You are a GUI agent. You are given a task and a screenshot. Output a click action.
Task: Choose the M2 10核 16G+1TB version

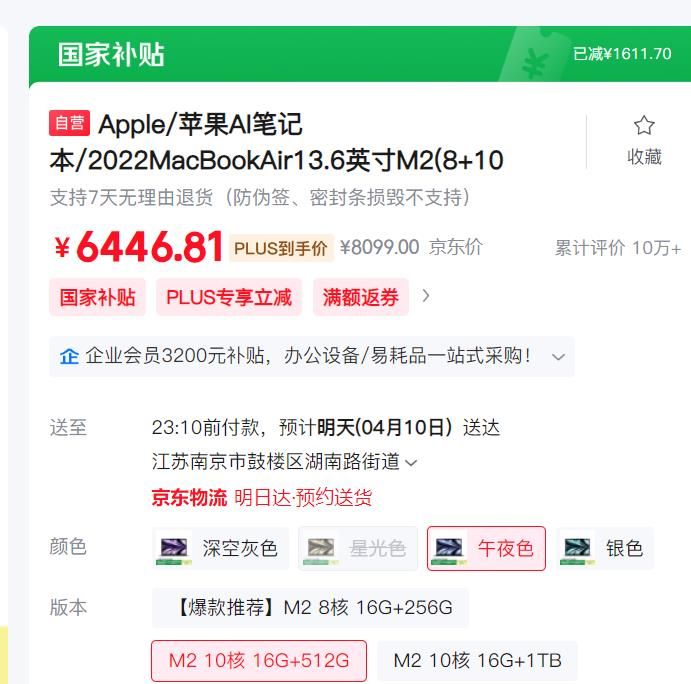(x=477, y=661)
